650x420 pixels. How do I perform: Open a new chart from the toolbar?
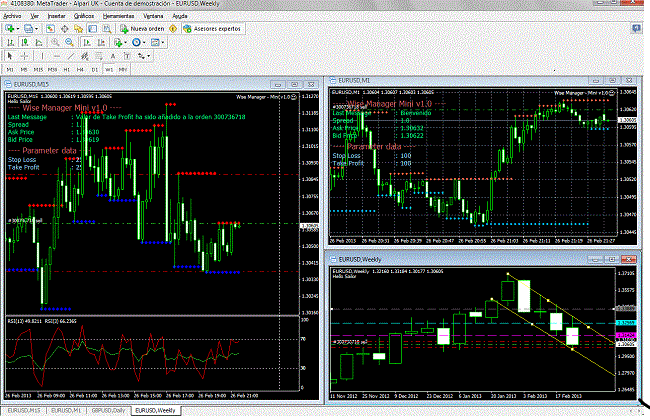(x=10, y=29)
